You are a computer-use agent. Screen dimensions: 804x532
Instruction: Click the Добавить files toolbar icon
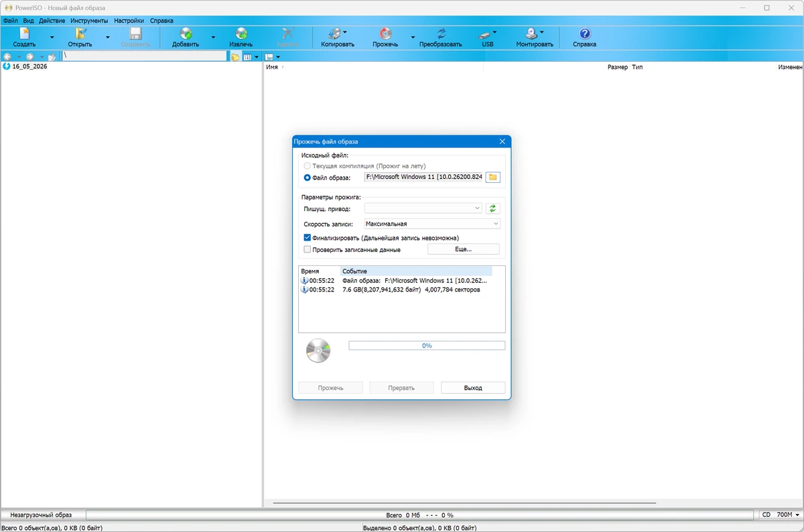coord(186,38)
